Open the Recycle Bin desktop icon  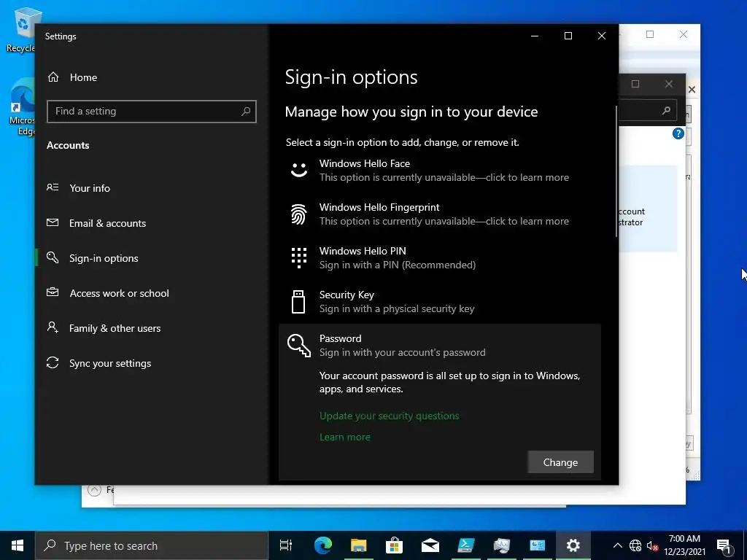pyautogui.click(x=21, y=28)
